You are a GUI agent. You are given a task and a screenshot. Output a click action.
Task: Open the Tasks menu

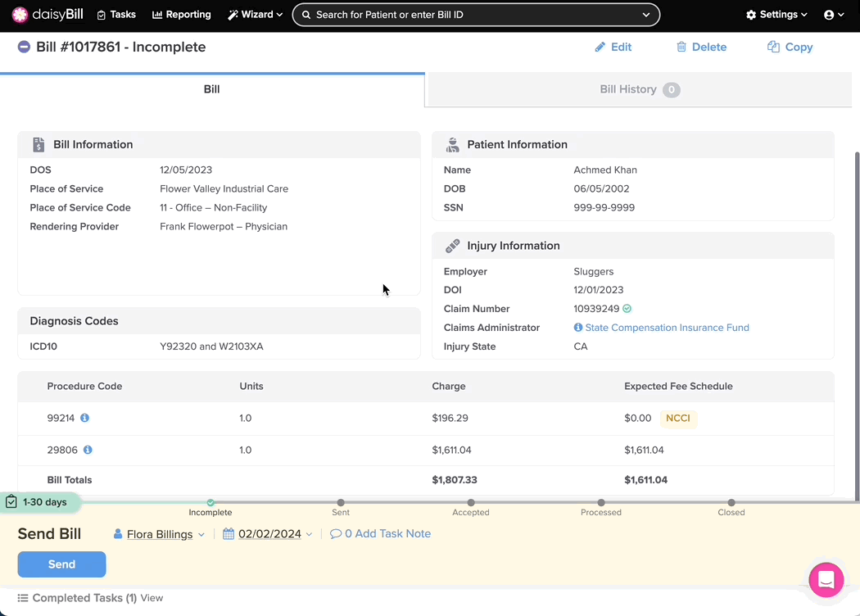click(116, 15)
